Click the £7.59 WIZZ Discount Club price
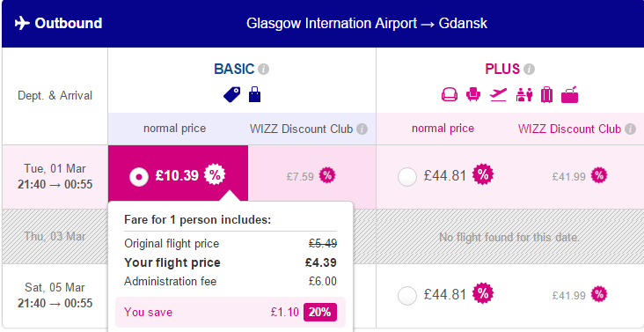Viewport: 644px width, 332px height. coord(300,177)
